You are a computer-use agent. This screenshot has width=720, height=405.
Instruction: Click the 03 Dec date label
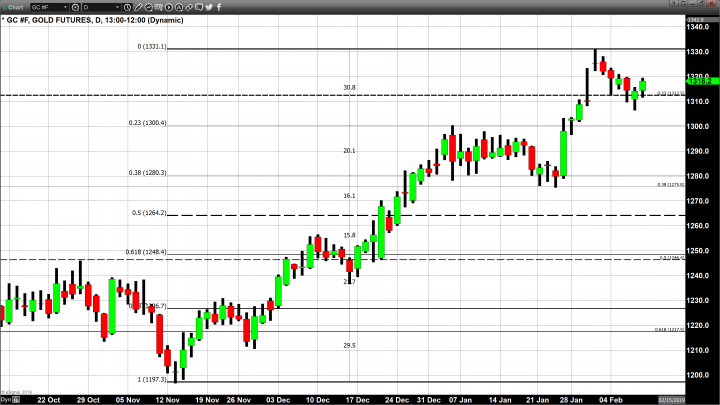[x=278, y=400]
